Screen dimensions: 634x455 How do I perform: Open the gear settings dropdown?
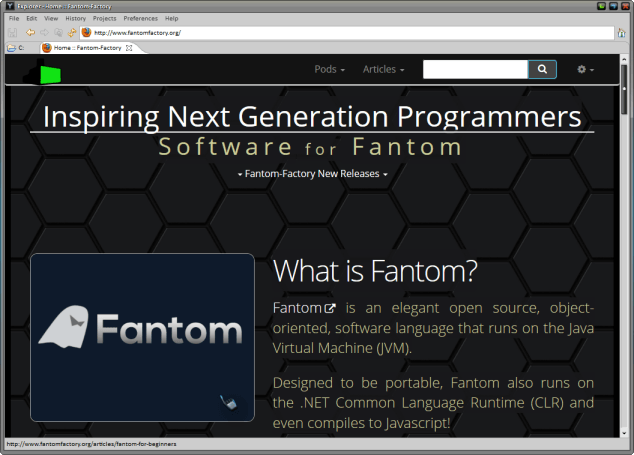coord(585,70)
